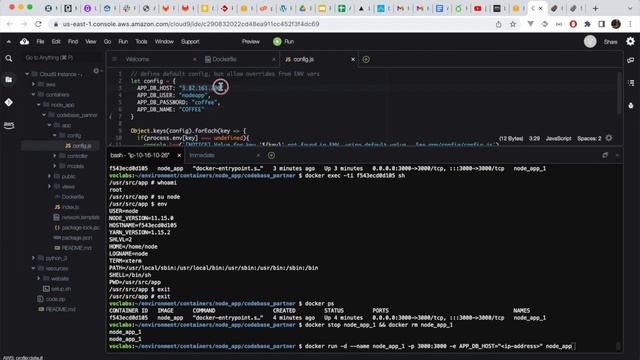Expand the python_3 folder
640x360 pixels.
click(33, 258)
